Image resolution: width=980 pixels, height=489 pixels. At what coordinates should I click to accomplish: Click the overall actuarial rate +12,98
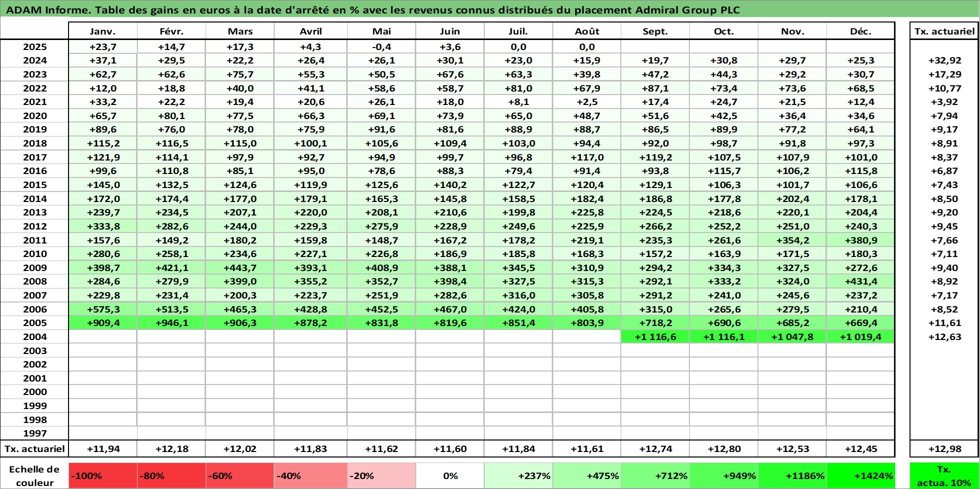(x=944, y=449)
